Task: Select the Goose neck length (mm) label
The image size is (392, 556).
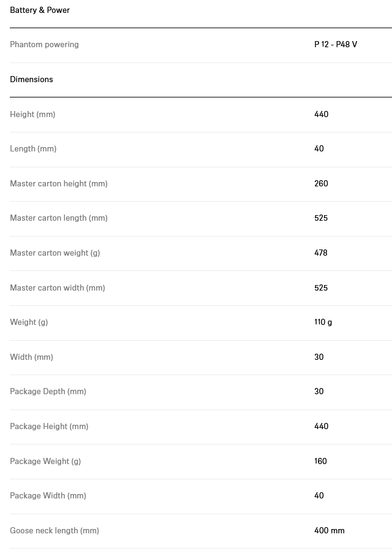Action: [55, 531]
